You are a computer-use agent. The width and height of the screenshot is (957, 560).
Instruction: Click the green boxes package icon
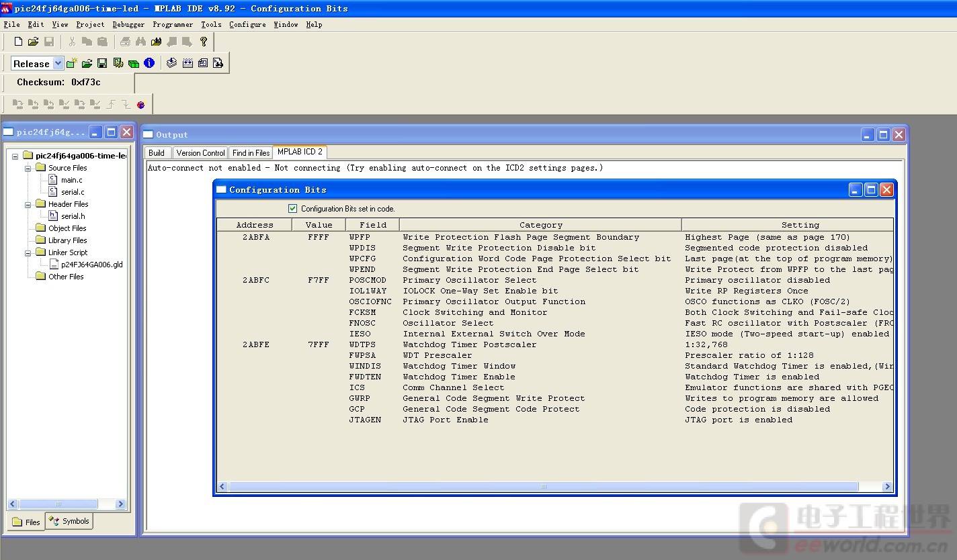click(x=134, y=63)
